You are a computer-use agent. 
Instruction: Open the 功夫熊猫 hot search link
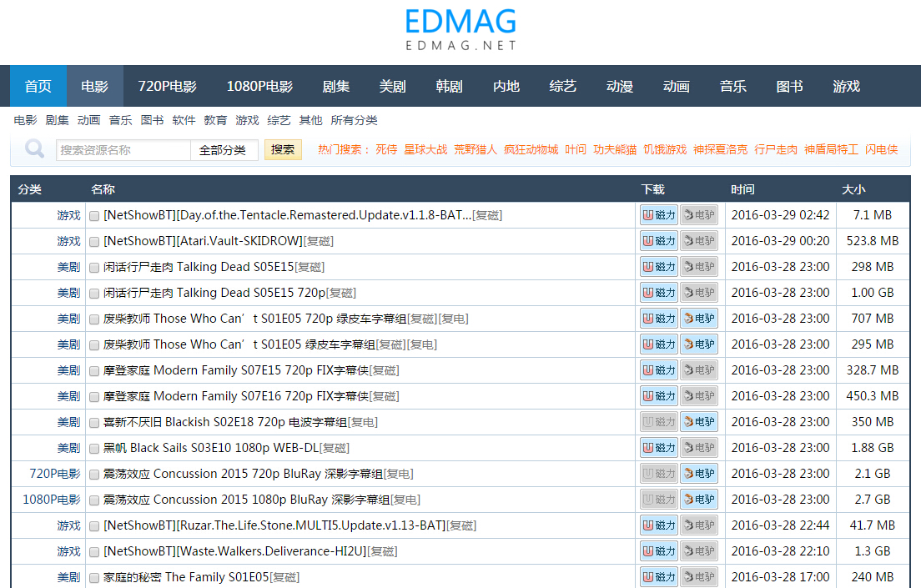[x=615, y=150]
